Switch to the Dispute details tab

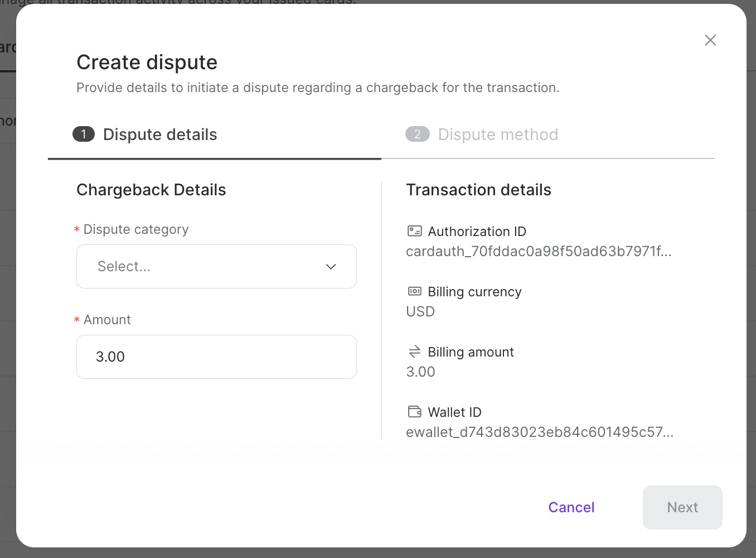159,134
